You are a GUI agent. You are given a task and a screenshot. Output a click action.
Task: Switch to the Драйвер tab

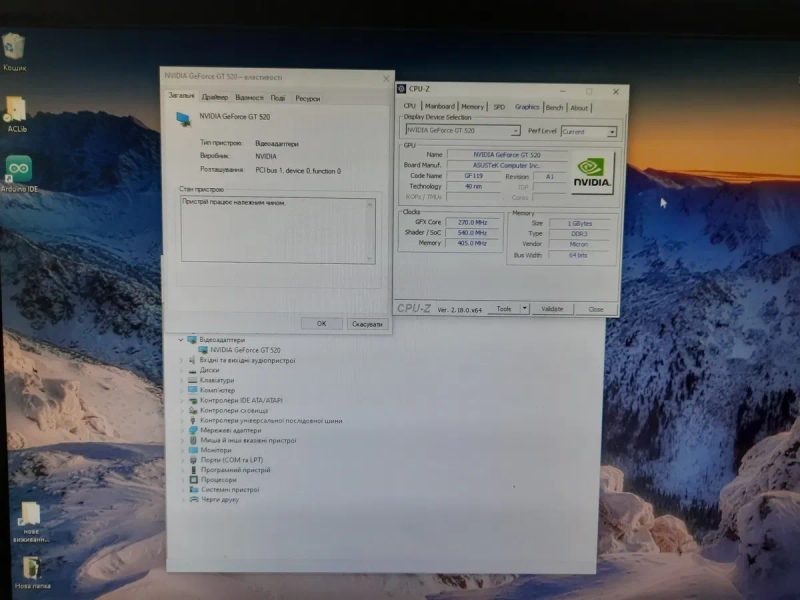tap(214, 97)
